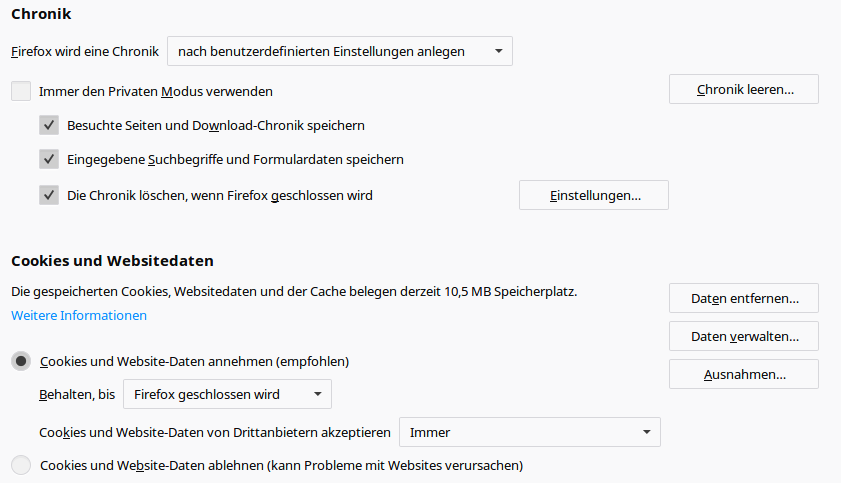This screenshot has height=483, width=841.
Task: Click the 'Ausnahmen...' button
Action: point(743,374)
